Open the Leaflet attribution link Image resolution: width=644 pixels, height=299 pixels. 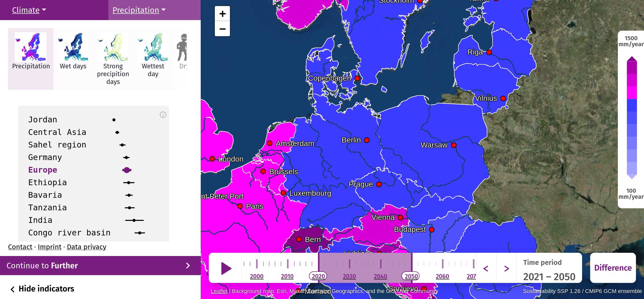[219, 291]
